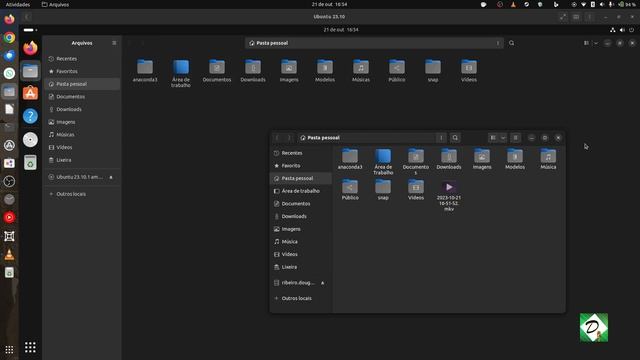Launch Thunderbird from the host dock
Screen dimensions: 640x360
coord(9,55)
